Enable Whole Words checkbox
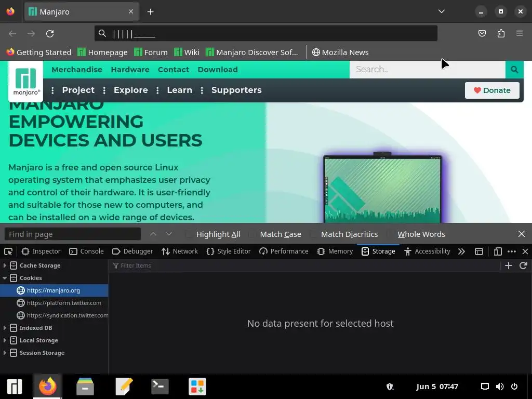Image resolution: width=532 pixels, height=399 pixels. point(390,234)
